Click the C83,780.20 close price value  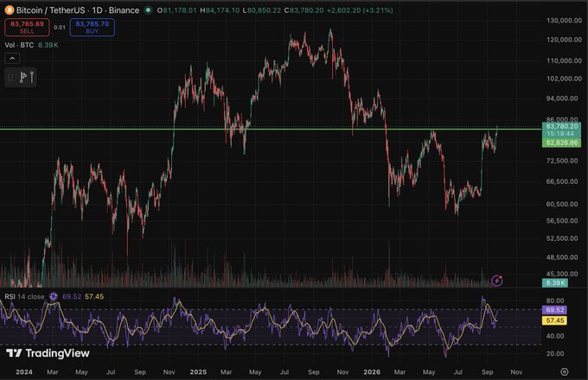[x=304, y=10]
